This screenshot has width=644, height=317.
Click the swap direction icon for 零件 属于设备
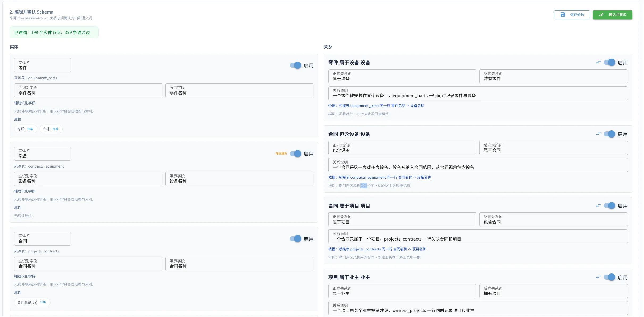598,62
